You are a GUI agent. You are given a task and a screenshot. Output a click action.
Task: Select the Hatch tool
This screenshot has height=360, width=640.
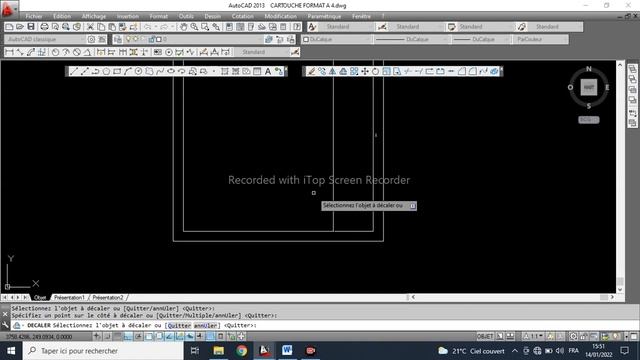[x=225, y=71]
